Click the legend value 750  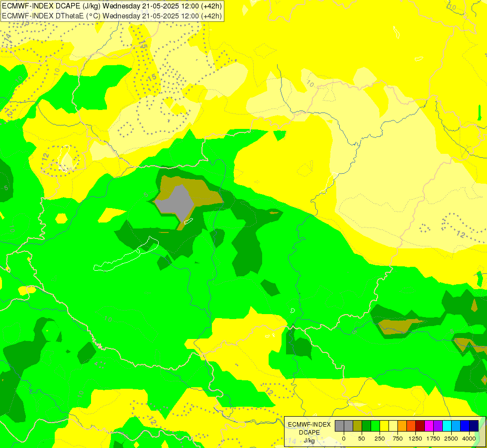coord(397,439)
